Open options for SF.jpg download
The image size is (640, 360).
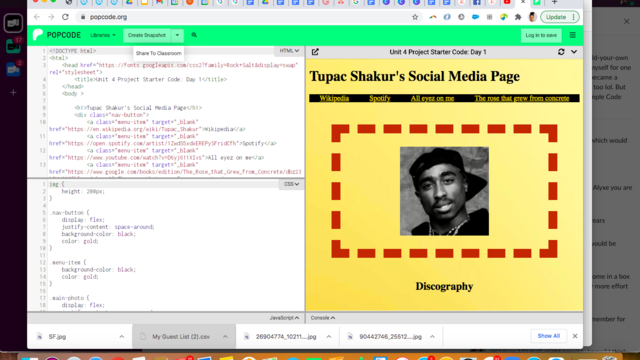122,336
